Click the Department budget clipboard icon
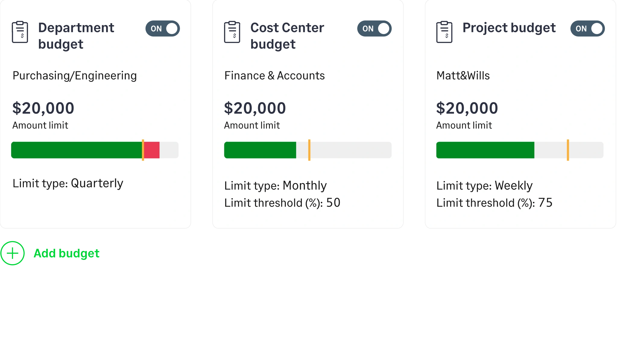The width and height of the screenshot is (644, 356). tap(20, 33)
